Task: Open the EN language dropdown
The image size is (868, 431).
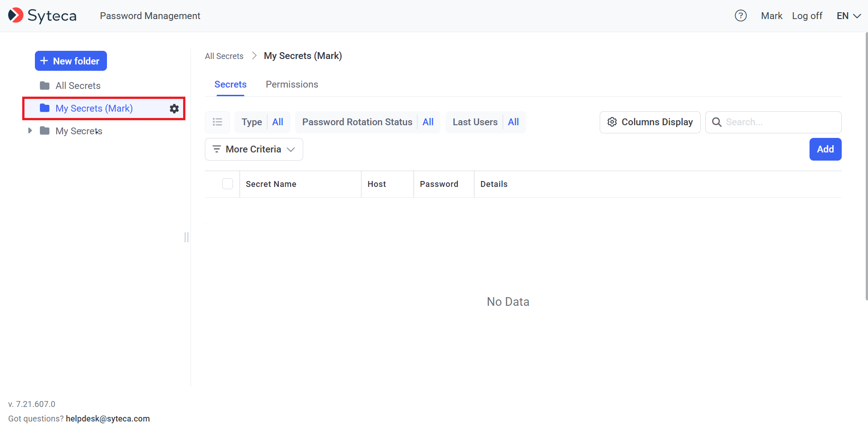Action: tap(849, 16)
